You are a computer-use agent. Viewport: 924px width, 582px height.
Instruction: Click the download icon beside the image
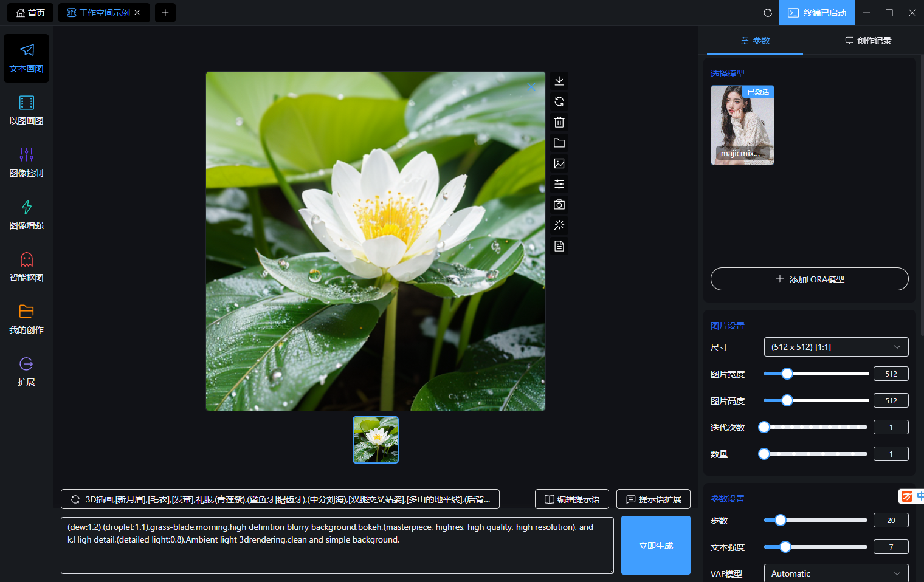[x=559, y=81]
